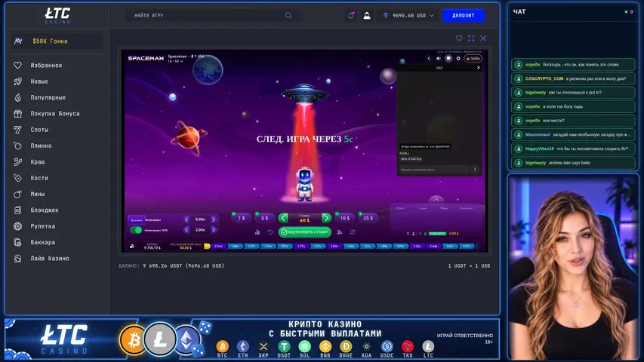Viewport: 644px width, 362px height.
Task: Click the TRX coin icon in banner
Action: pyautogui.click(x=408, y=346)
